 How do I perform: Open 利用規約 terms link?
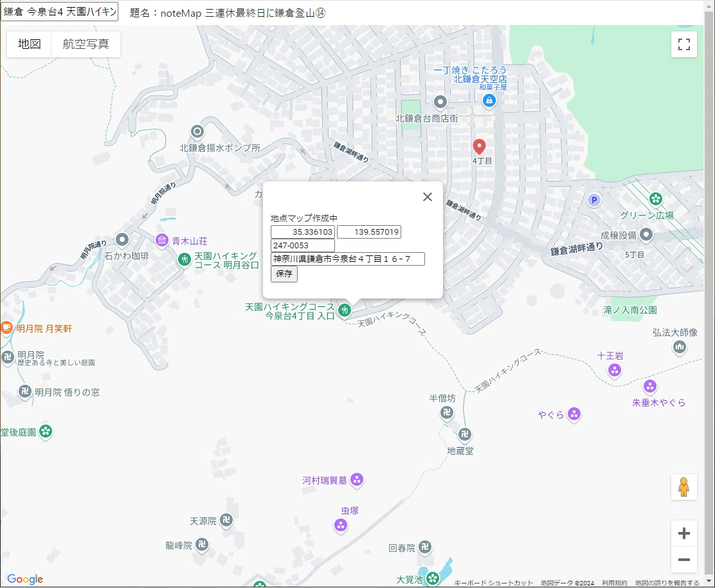click(x=614, y=583)
